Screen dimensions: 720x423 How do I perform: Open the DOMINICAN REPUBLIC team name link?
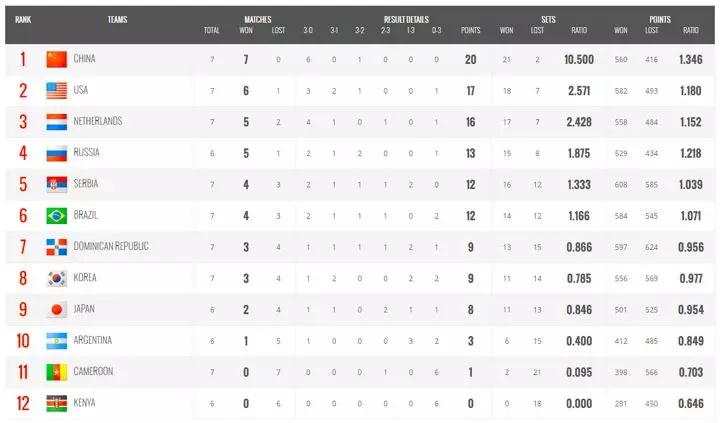[x=111, y=246]
